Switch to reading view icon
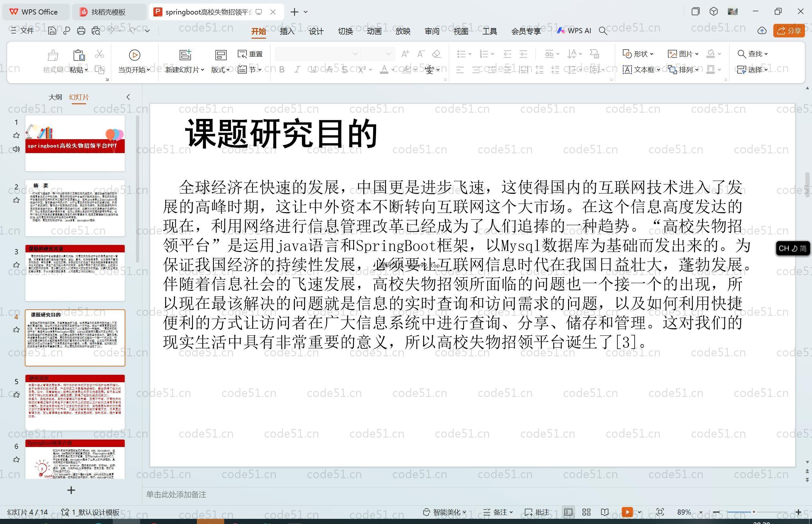The height and width of the screenshot is (524, 812). (x=604, y=512)
